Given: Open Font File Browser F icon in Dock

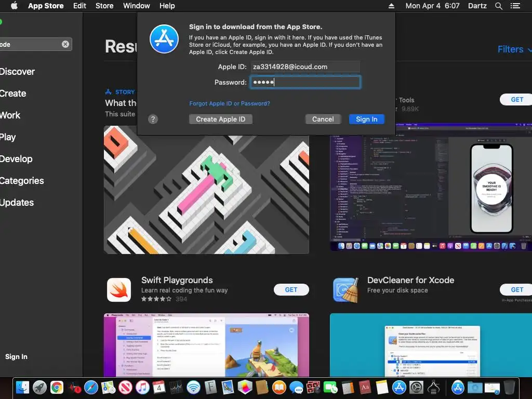Looking at the screenshot, I should click(x=210, y=387).
